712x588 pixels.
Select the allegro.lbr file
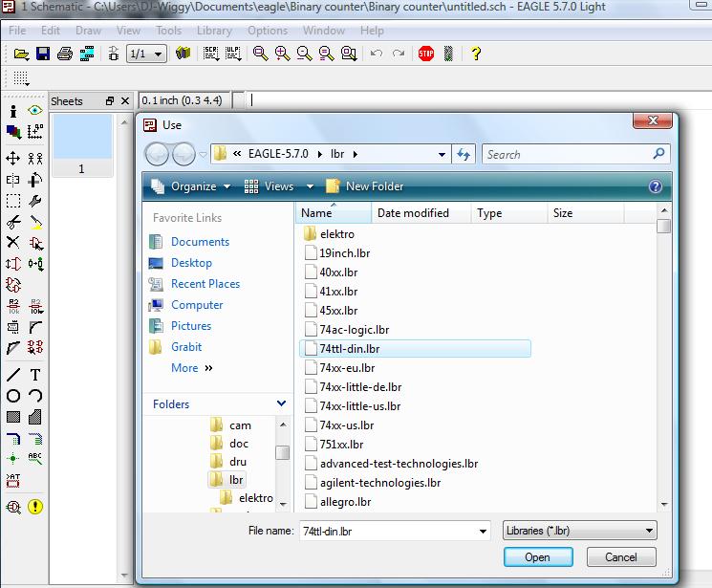pyautogui.click(x=345, y=502)
